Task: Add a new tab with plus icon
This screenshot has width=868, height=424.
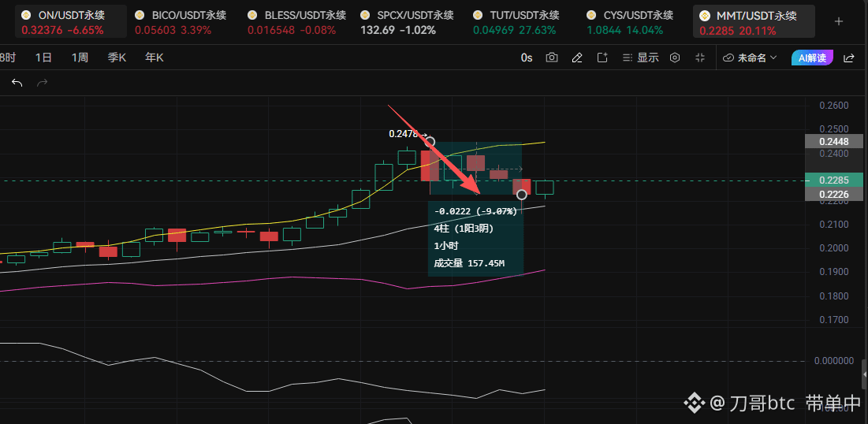Action: pos(839,21)
